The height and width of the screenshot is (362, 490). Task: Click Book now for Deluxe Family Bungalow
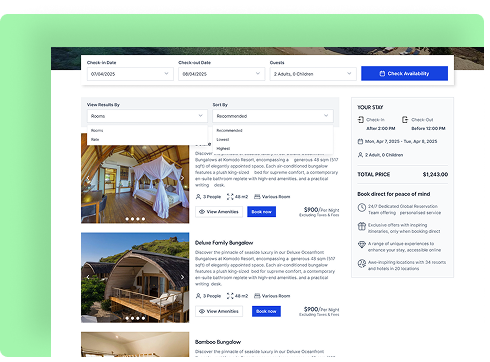point(266,311)
